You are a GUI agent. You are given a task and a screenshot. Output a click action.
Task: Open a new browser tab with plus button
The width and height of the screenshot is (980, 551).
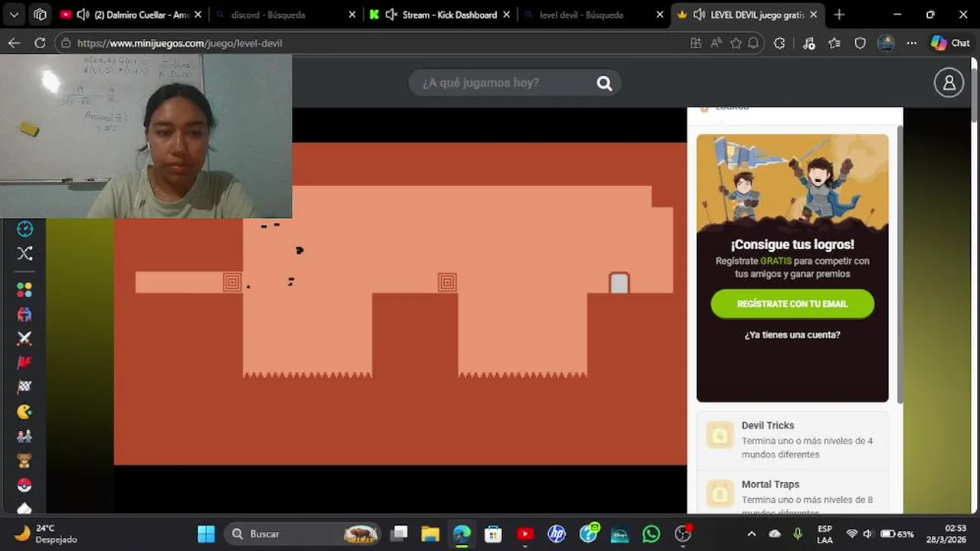(839, 15)
